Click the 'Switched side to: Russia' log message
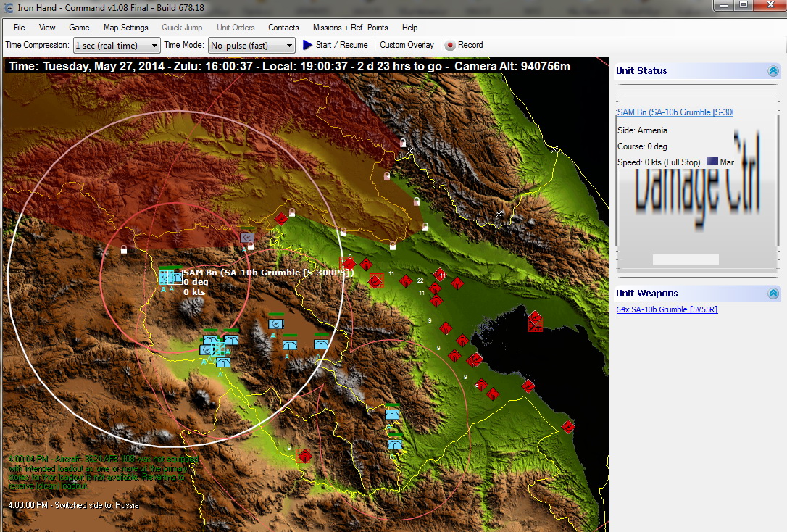 coord(73,505)
